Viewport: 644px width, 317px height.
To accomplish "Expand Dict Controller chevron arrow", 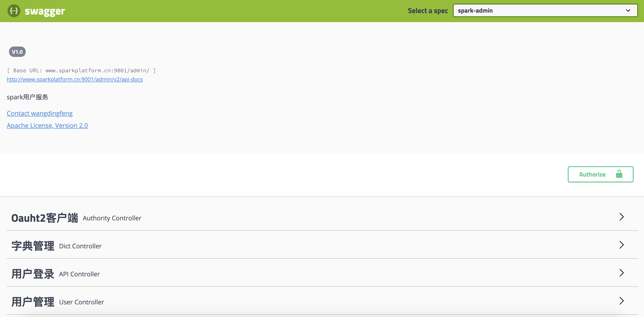I will pos(621,245).
